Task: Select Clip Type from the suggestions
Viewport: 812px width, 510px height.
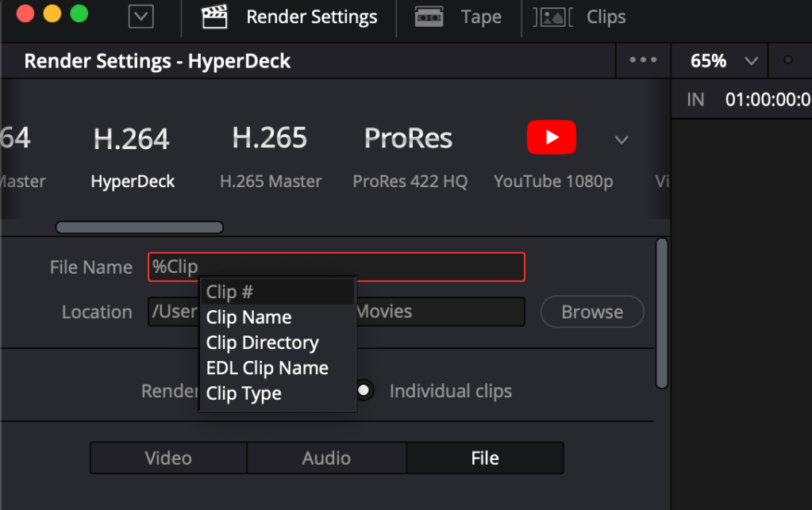Action: click(x=278, y=393)
